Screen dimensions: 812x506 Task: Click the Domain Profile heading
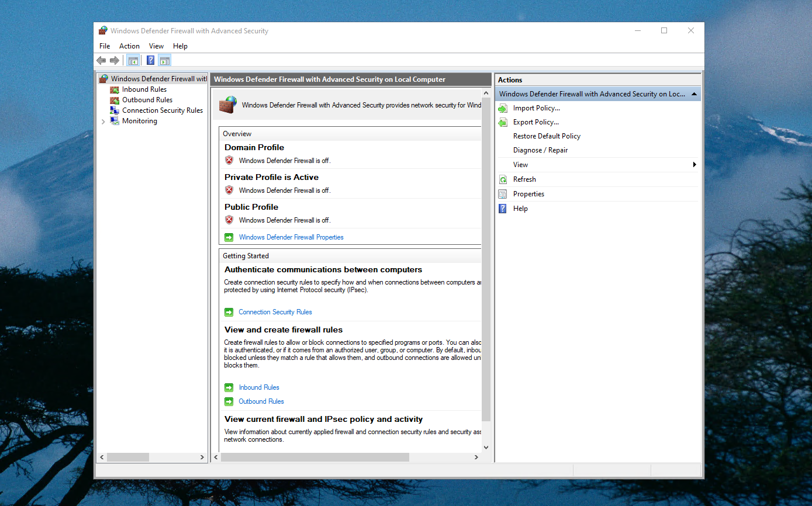pyautogui.click(x=254, y=147)
